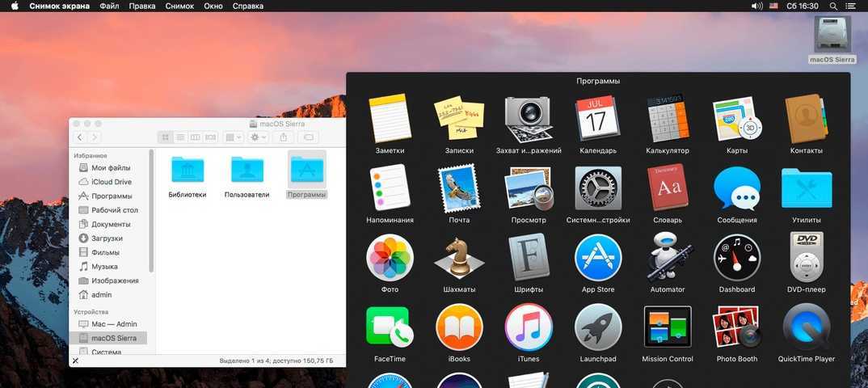868x388 pixels.
Task: Select Загрузки in the Finder sidebar
Action: coord(107,238)
